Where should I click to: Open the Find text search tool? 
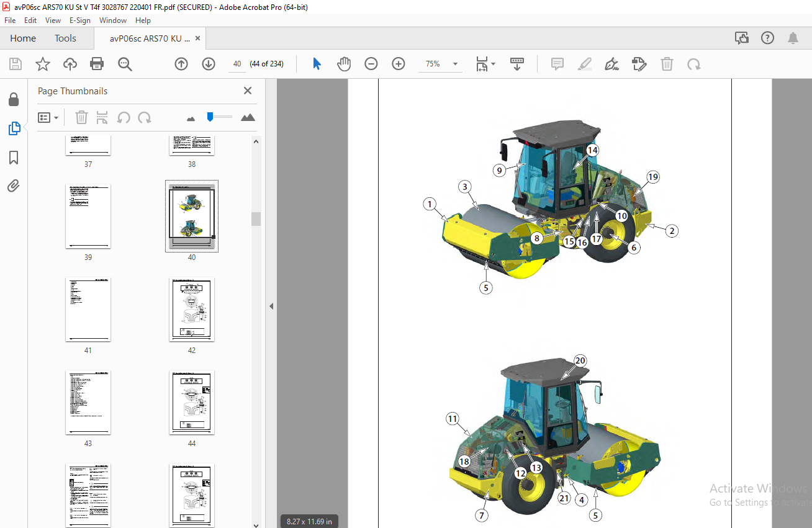tap(125, 64)
